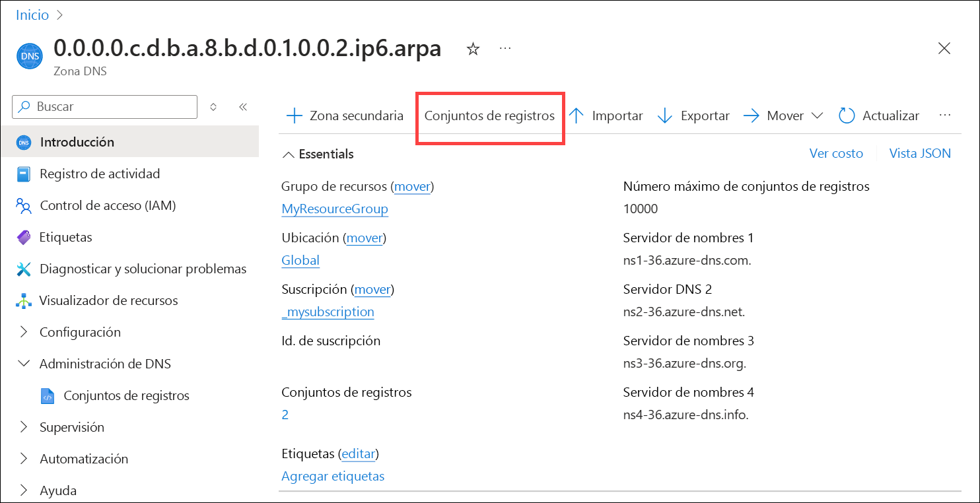Viewport: 980px width, 503px height.
Task: Click Conjuntos de registros toolbar button
Action: [x=489, y=116]
